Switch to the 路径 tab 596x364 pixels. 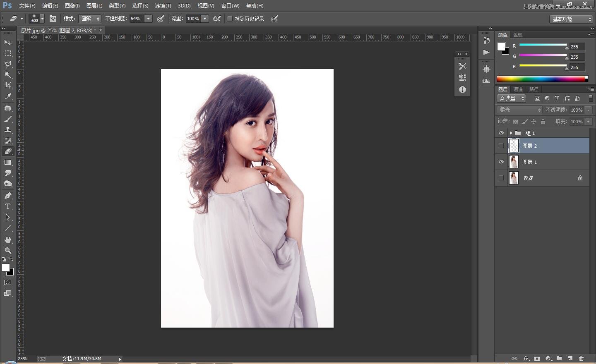[534, 89]
